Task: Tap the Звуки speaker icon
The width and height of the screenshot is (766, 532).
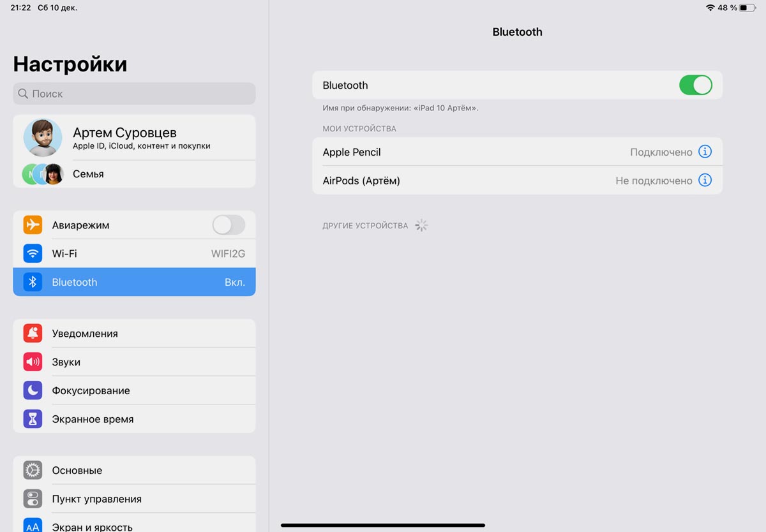Action: pos(33,362)
